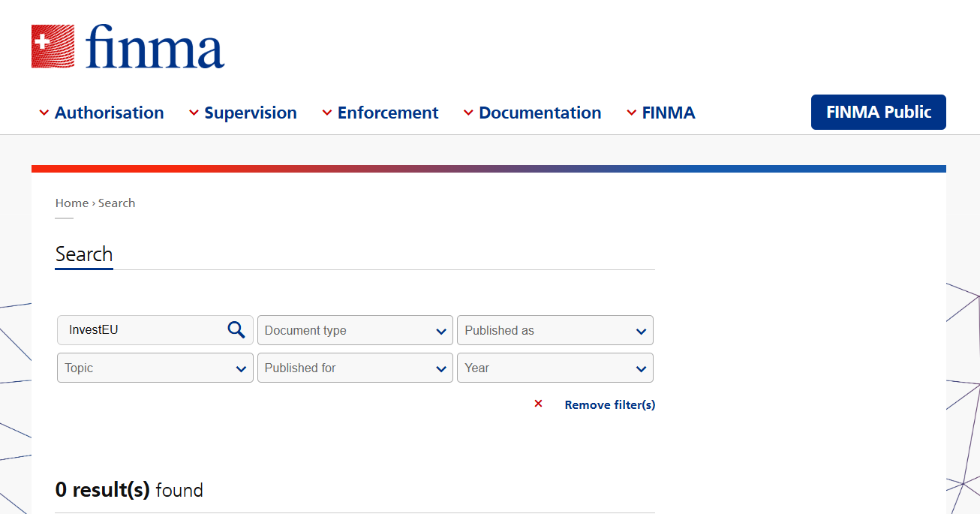Open the Topic dropdown
Screen dimensions: 980x514
(155, 368)
